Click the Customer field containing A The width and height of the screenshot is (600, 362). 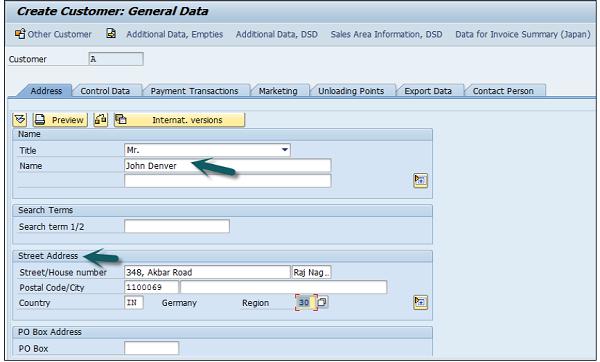coord(116,59)
